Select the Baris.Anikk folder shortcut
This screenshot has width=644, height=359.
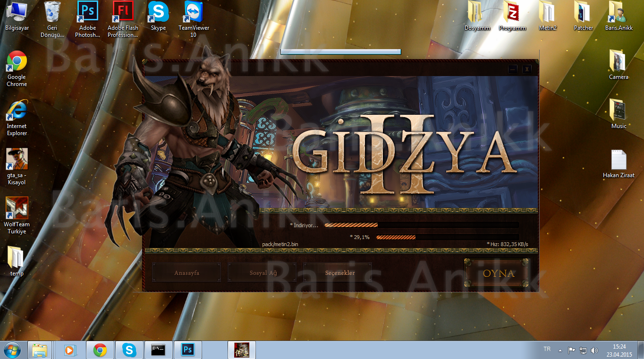pos(619,16)
